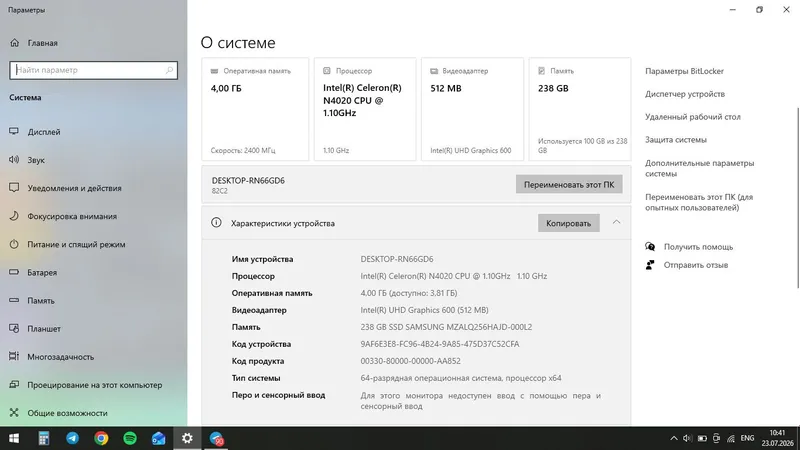Go to Звук sound settings

[x=27, y=160]
